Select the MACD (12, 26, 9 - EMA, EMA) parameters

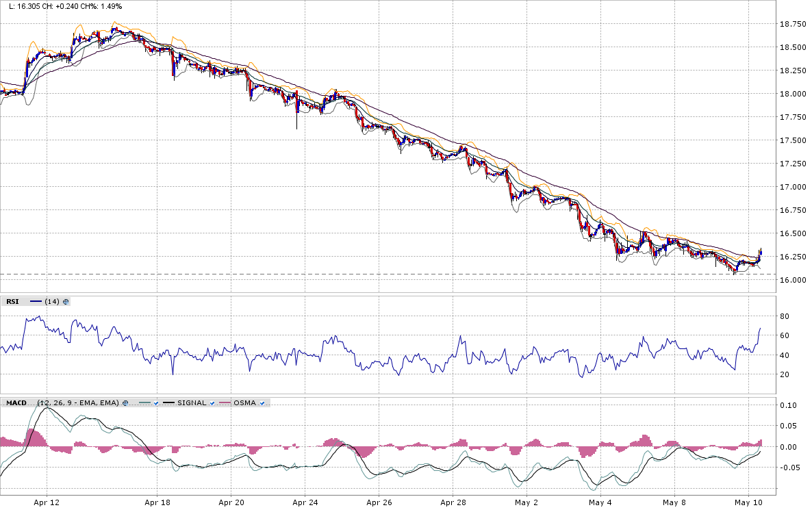[78, 403]
